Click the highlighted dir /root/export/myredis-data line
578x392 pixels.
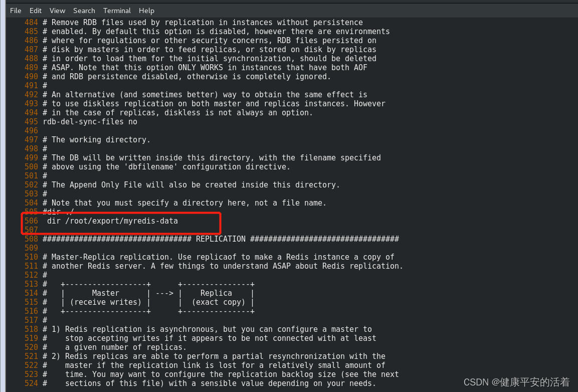pyautogui.click(x=111, y=221)
